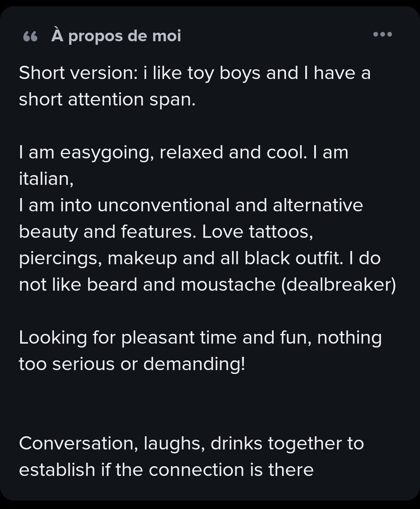Click the line "Looking for pleasant time"
420x509 pixels.
(128, 338)
